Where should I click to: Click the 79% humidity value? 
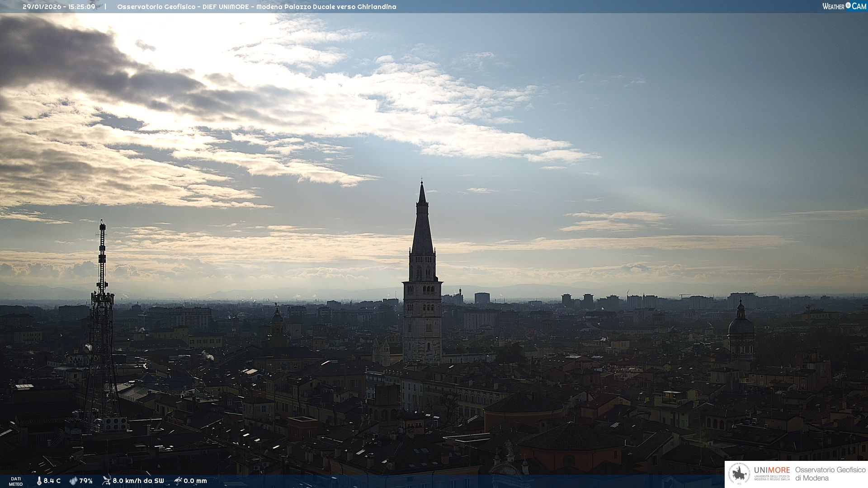pos(86,481)
